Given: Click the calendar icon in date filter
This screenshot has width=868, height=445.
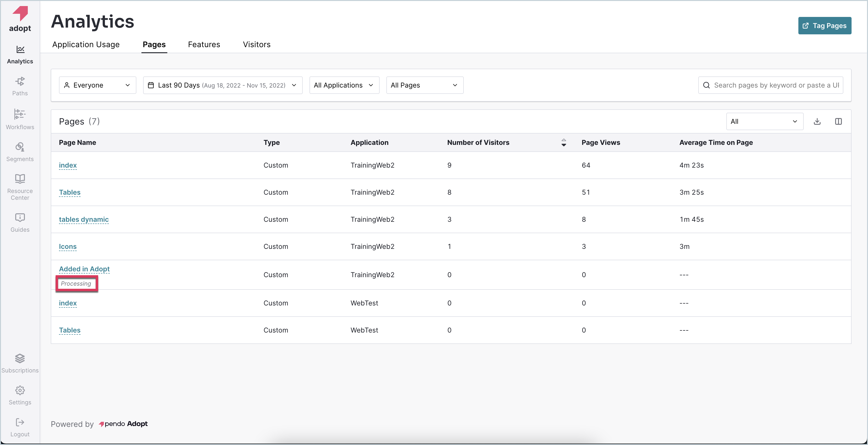Looking at the screenshot, I should tap(151, 85).
